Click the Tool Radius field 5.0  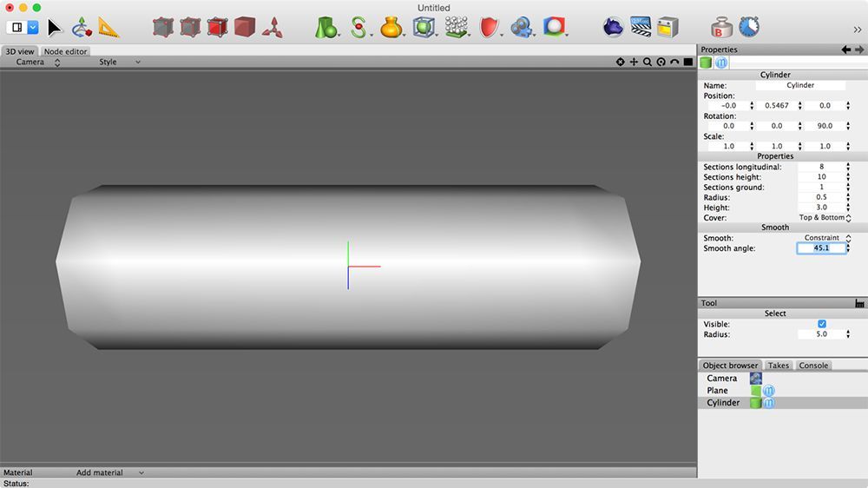(x=821, y=334)
